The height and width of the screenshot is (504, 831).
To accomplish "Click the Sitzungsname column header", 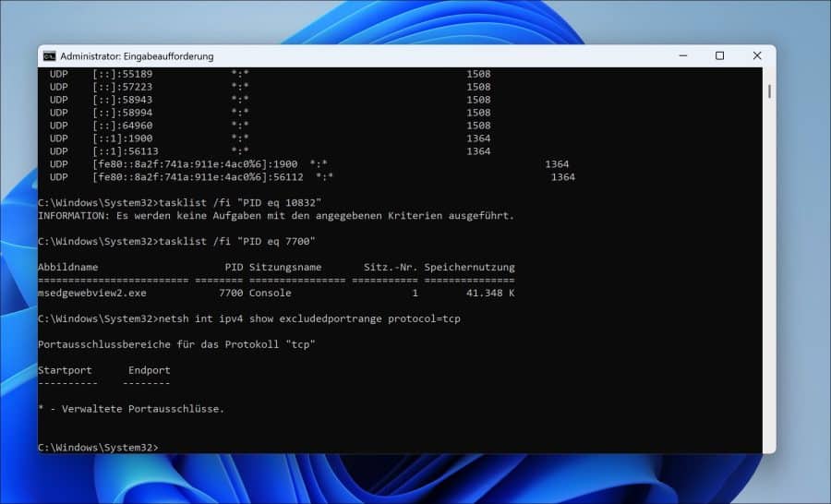I will [285, 267].
